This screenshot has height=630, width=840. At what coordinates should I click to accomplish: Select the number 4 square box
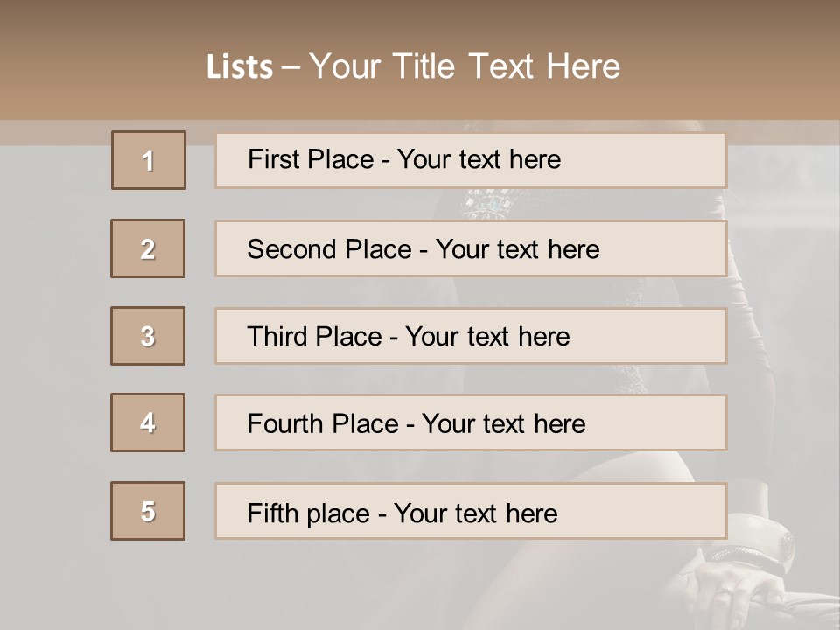coord(148,423)
